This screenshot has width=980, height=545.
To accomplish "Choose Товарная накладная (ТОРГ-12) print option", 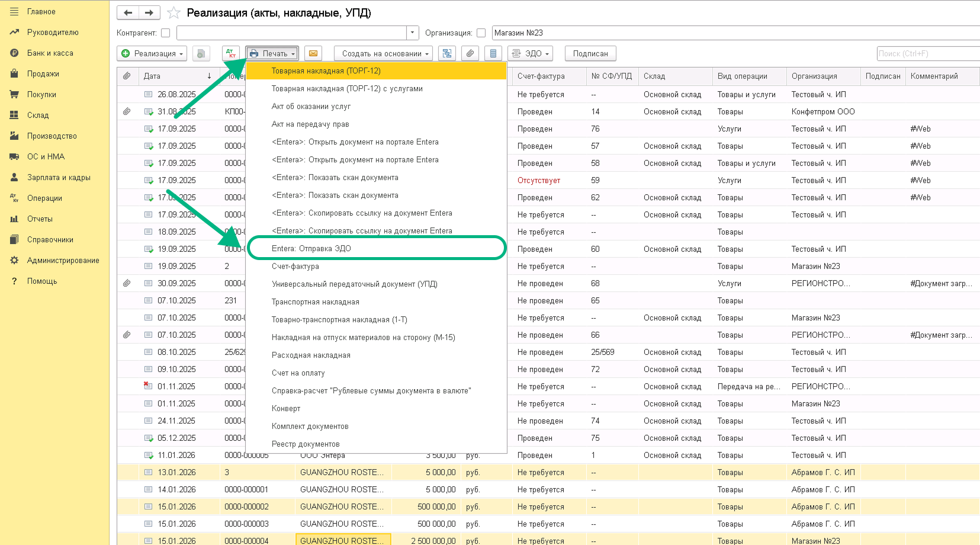I will (326, 70).
